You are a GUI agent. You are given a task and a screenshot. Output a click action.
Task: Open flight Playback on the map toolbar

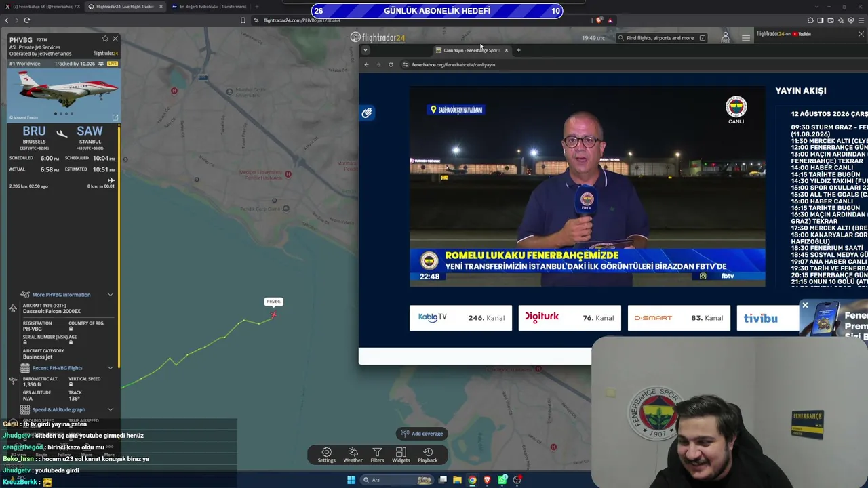tap(427, 455)
